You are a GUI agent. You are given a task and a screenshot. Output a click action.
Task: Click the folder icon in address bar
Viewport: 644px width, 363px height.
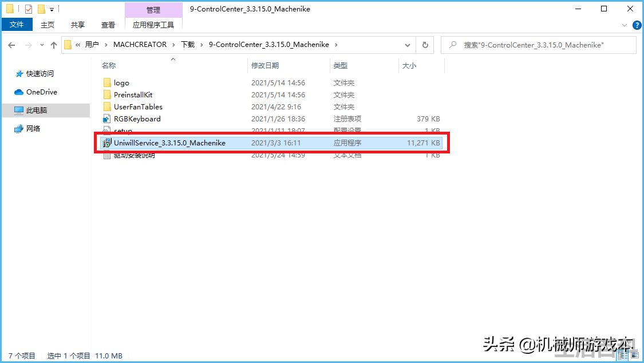coord(68,45)
